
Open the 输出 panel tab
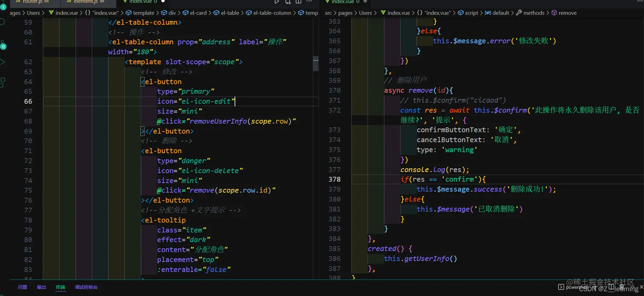click(x=41, y=287)
